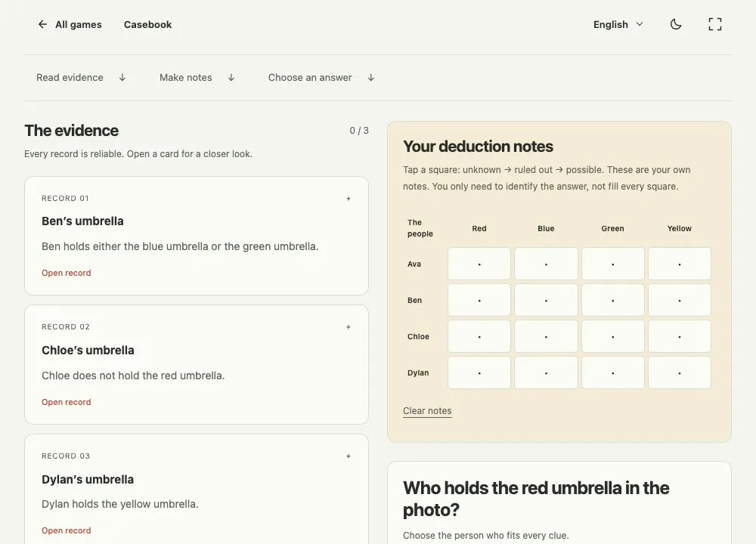The image size is (756, 544).
Task: Enter fullscreen mode with the corner-brackets icon
Action: click(x=715, y=25)
